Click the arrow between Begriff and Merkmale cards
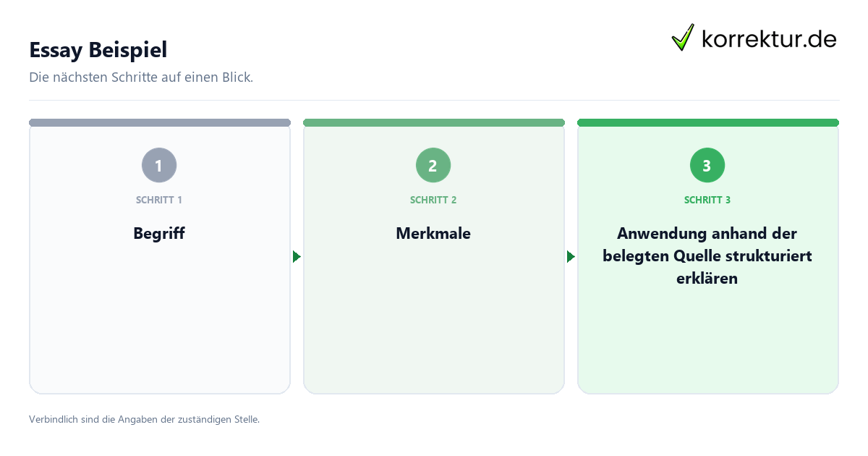The width and height of the screenshot is (868, 456). click(297, 257)
